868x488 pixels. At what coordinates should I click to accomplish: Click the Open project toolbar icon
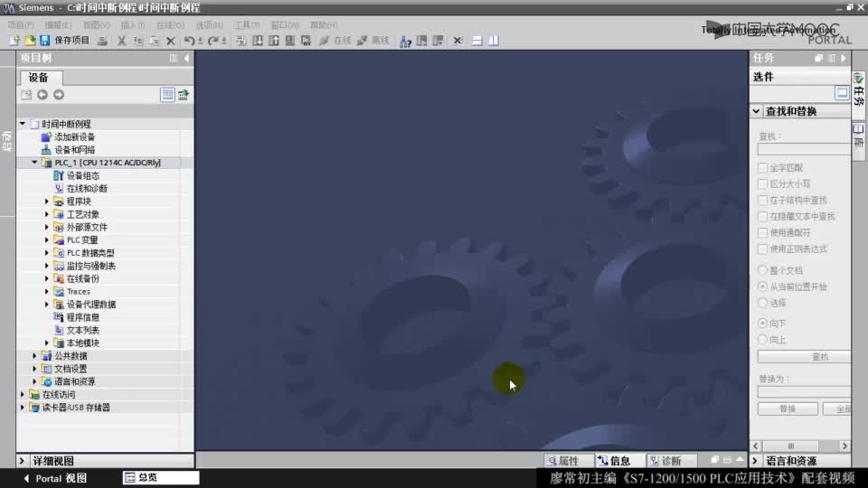(x=30, y=41)
